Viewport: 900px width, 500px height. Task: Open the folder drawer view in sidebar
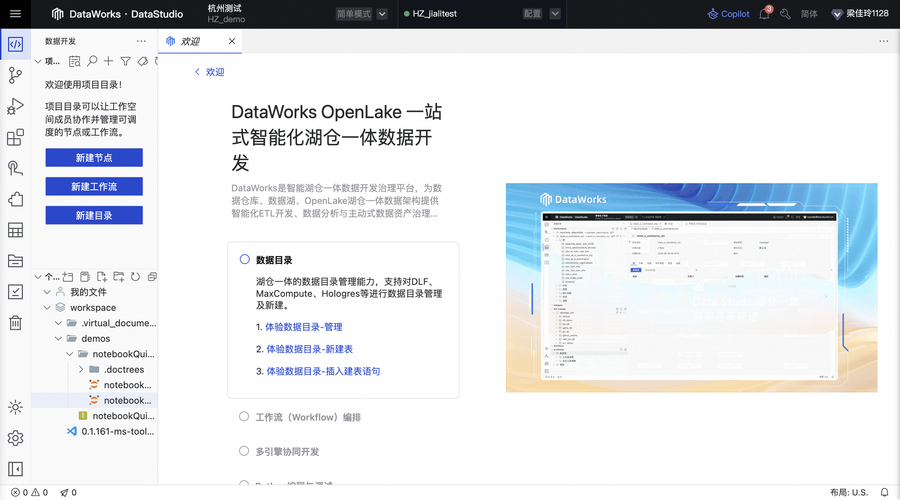pos(15,261)
